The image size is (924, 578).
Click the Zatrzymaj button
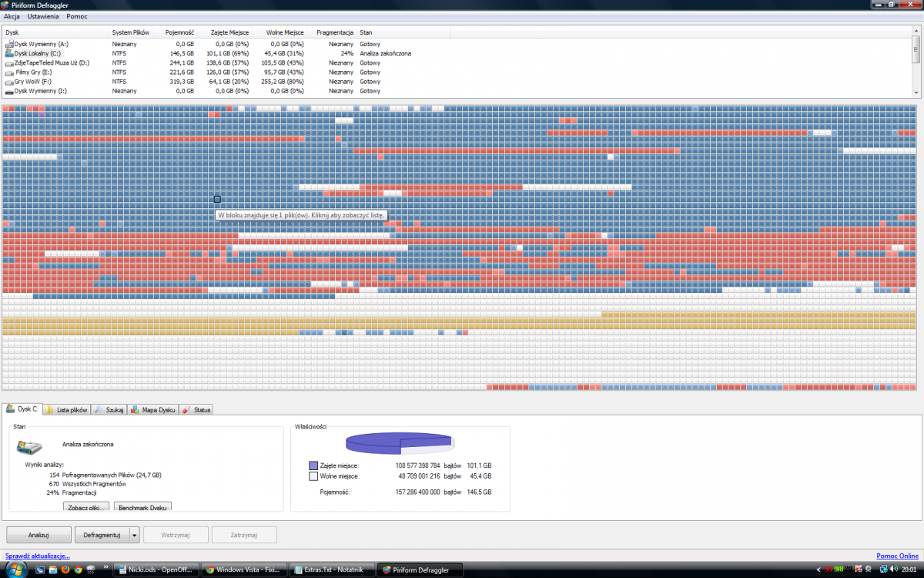coord(244,535)
